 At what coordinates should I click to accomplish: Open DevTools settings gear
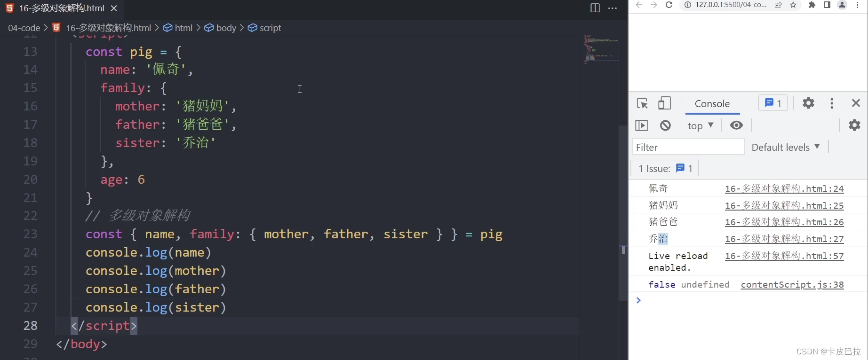pyautogui.click(x=808, y=103)
